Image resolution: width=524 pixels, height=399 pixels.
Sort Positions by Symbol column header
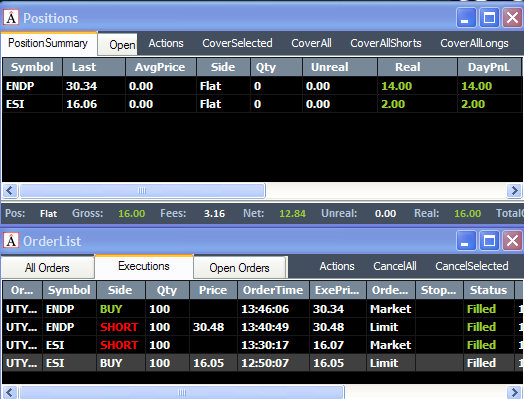coord(32,67)
